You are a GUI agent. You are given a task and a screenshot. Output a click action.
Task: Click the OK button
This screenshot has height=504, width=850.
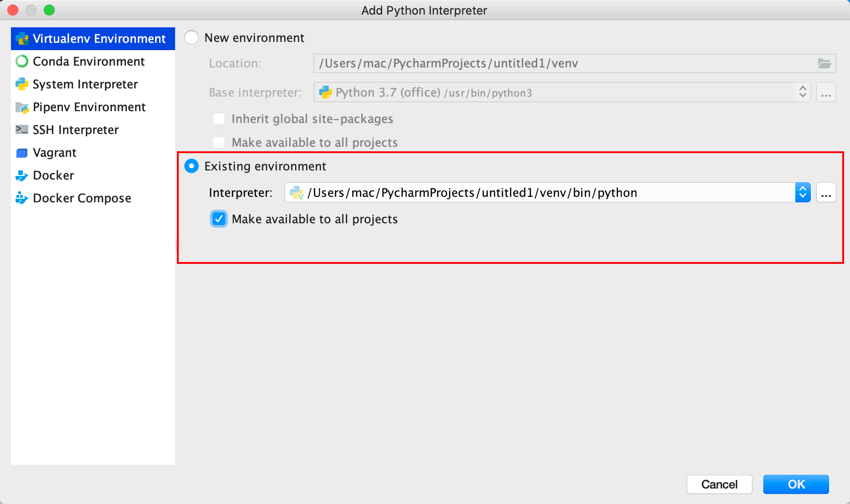click(796, 484)
